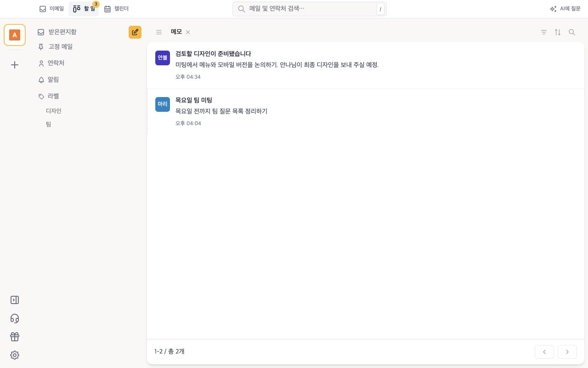Open 고정 메일 in sidebar

coord(55,46)
